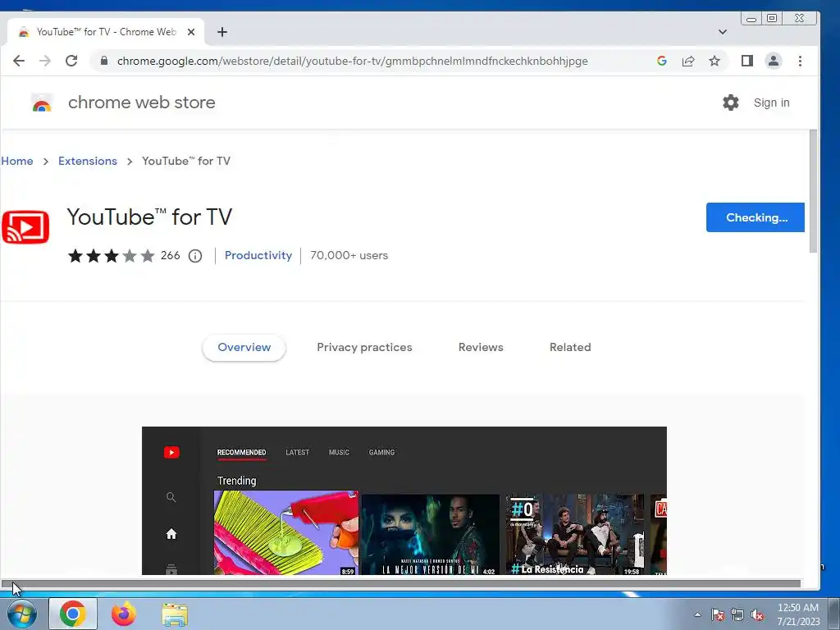Launch Firefox from the taskbar

[124, 614]
